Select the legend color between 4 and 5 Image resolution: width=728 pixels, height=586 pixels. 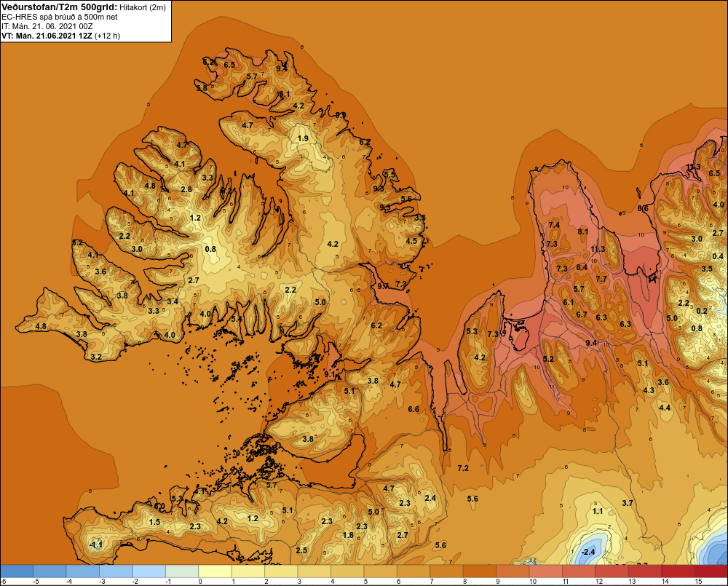point(347,571)
